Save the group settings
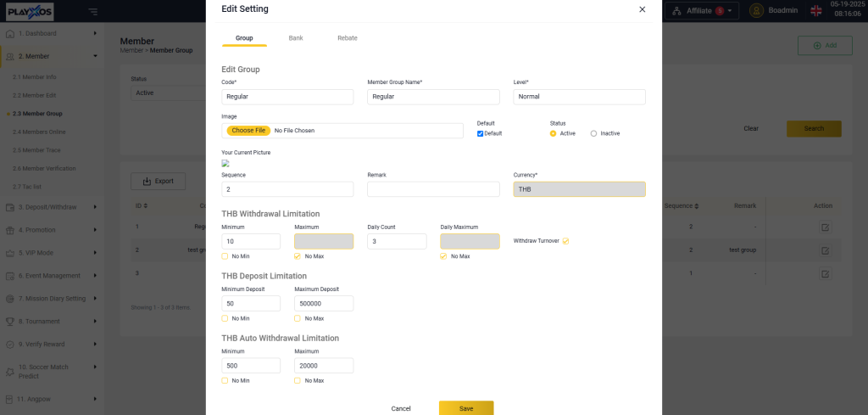 tap(466, 408)
